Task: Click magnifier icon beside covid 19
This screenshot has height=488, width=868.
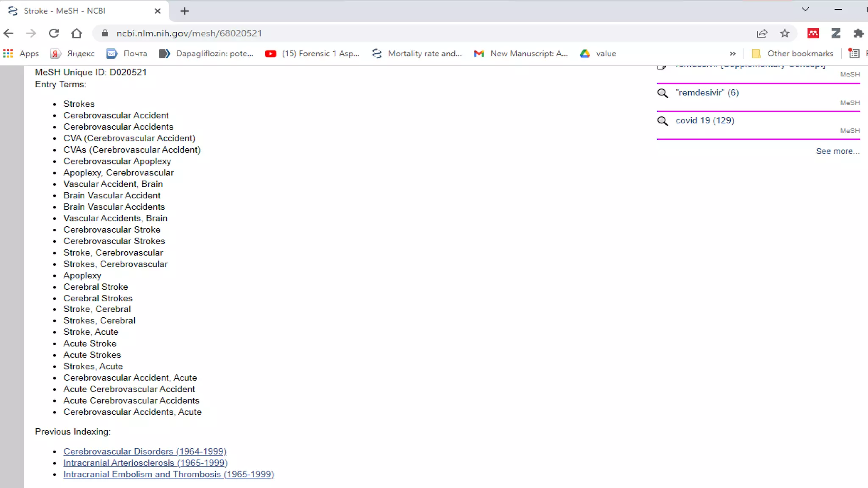Action: pyautogui.click(x=662, y=121)
